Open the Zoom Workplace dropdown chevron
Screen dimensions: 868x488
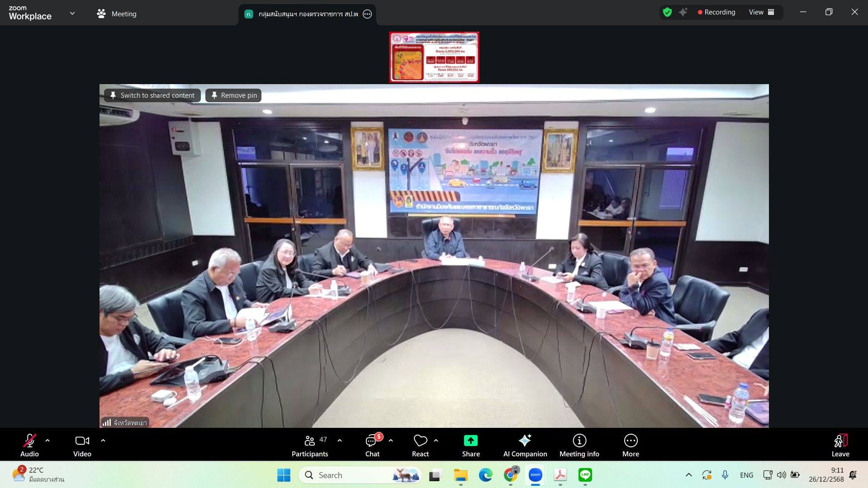coord(72,14)
